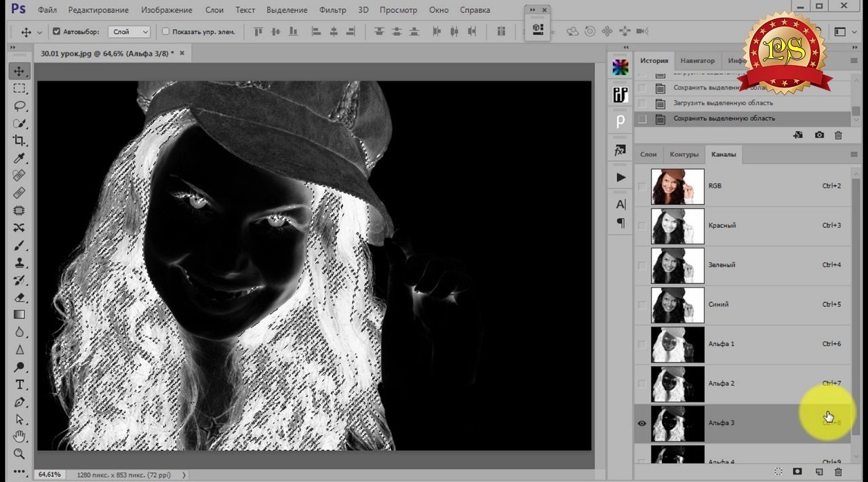This screenshot has width=868, height=482.
Task: Switch to the Контуры tab
Action: pyautogui.click(x=684, y=155)
